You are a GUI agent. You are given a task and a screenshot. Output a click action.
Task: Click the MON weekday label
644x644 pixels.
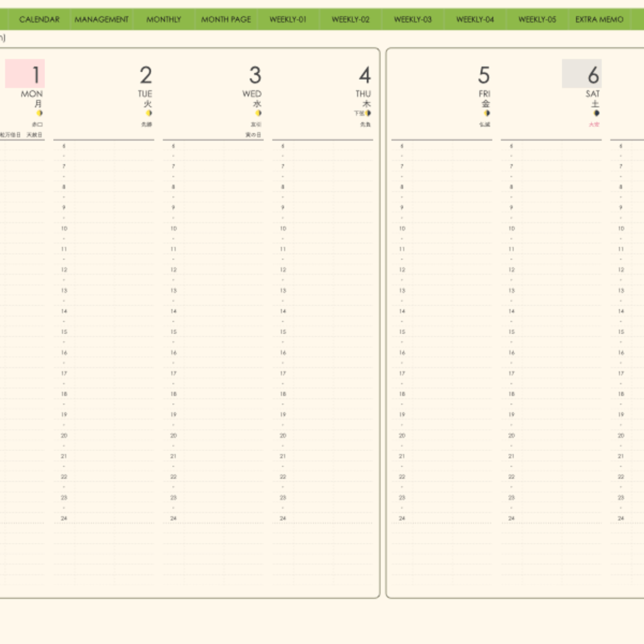31,94
